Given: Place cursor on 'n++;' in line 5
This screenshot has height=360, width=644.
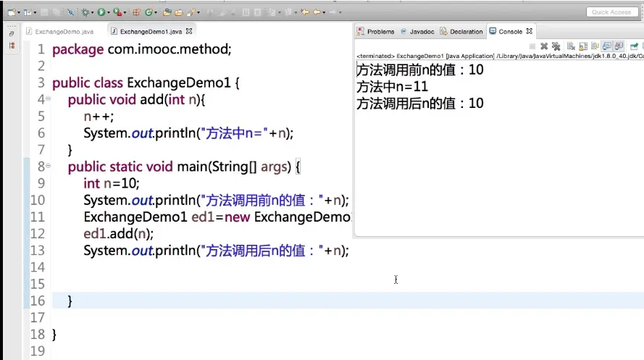Looking at the screenshot, I should [99, 117].
